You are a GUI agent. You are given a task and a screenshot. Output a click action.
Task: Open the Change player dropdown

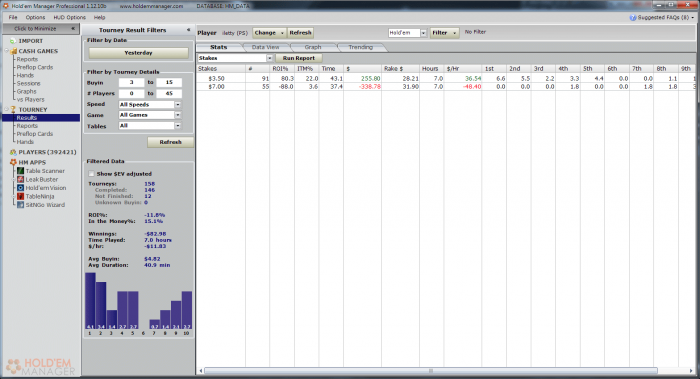[270, 33]
